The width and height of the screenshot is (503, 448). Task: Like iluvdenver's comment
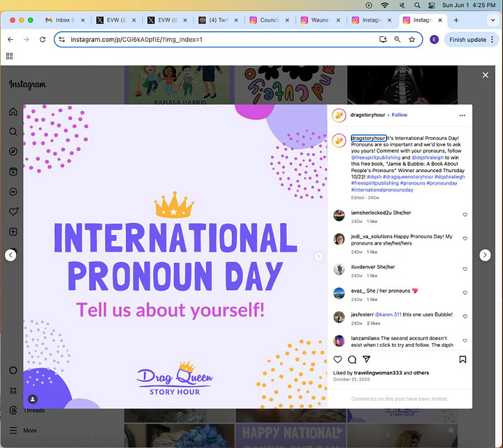pos(465,269)
